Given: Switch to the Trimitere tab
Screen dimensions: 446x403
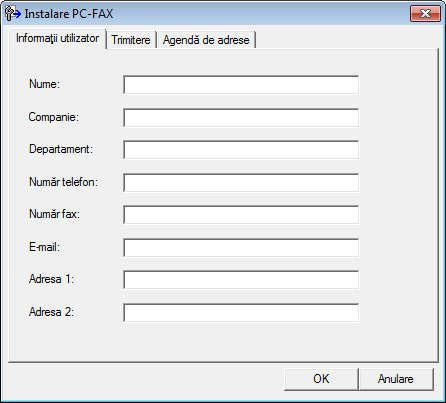Looking at the screenshot, I should pyautogui.click(x=131, y=40).
